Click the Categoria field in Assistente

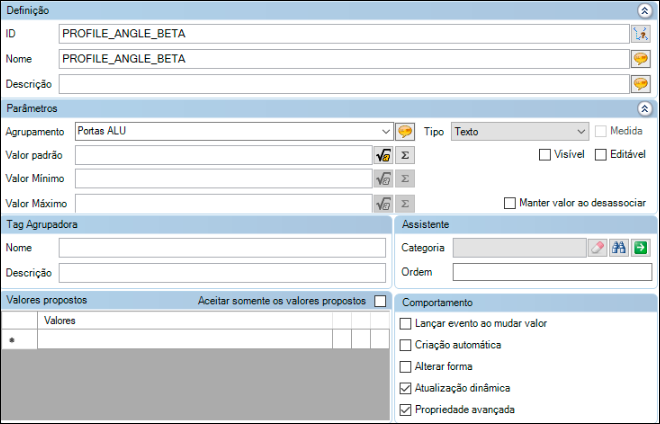[x=519, y=248]
